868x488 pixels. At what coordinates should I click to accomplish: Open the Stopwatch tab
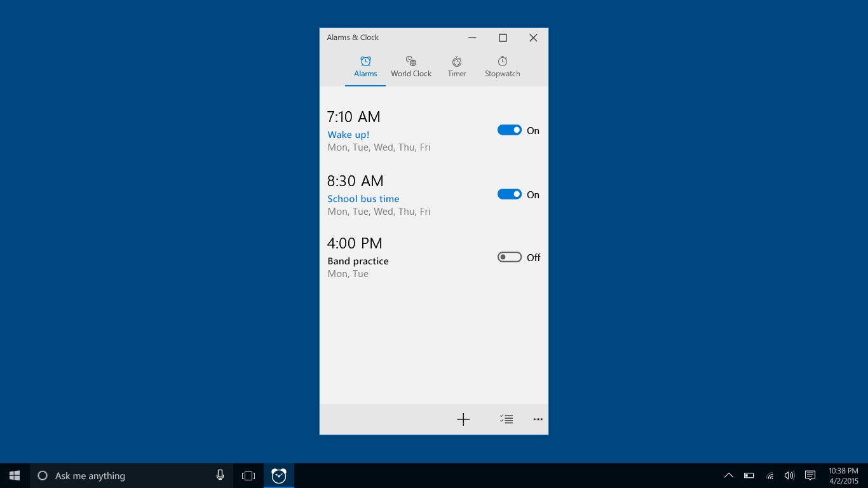coord(502,66)
